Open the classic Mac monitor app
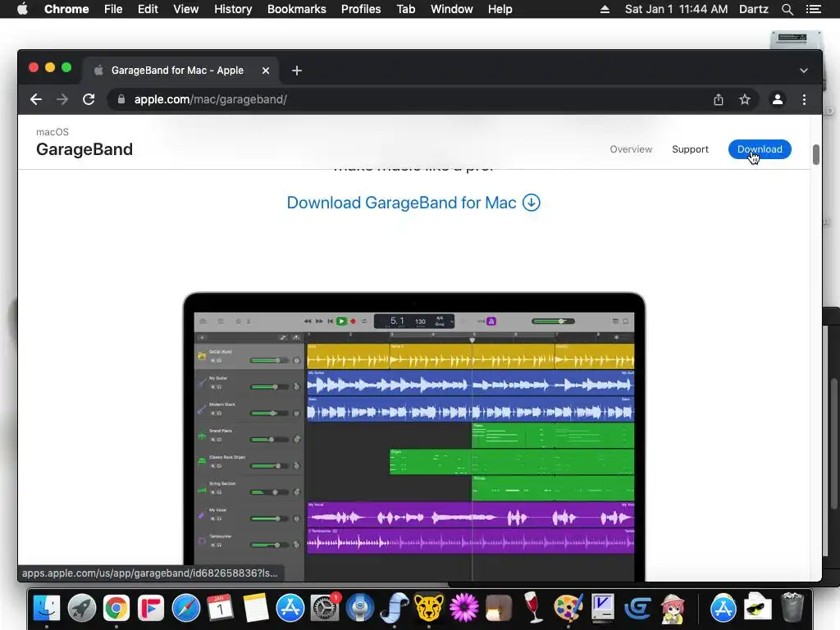840x630 pixels. 603,608
